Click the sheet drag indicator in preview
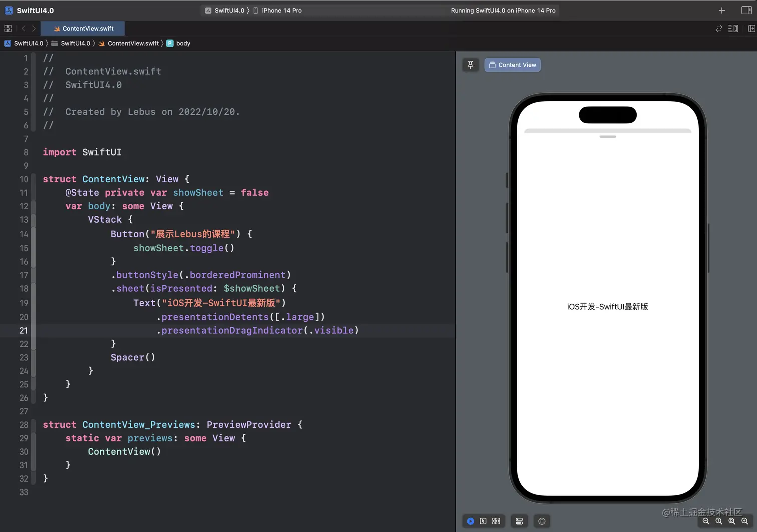The width and height of the screenshot is (757, 532). pyautogui.click(x=608, y=136)
